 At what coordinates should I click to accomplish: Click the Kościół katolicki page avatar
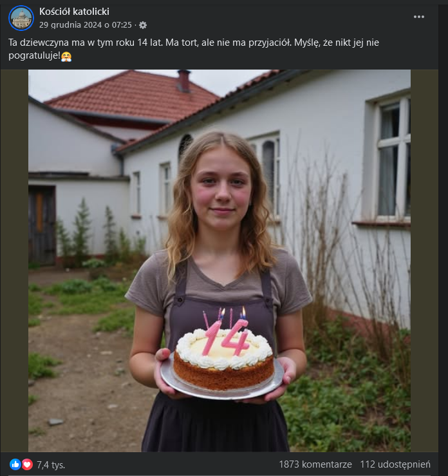pyautogui.click(x=21, y=18)
